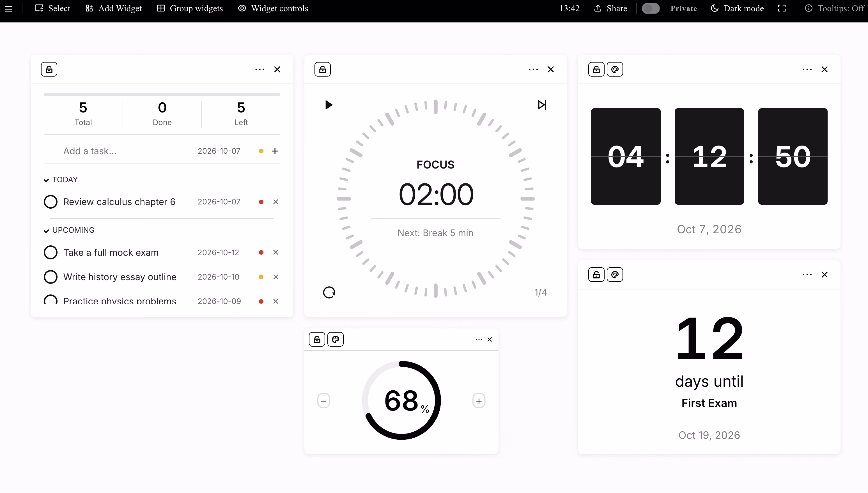
Task: Toggle lock on the focus timer widget
Action: 322,70
